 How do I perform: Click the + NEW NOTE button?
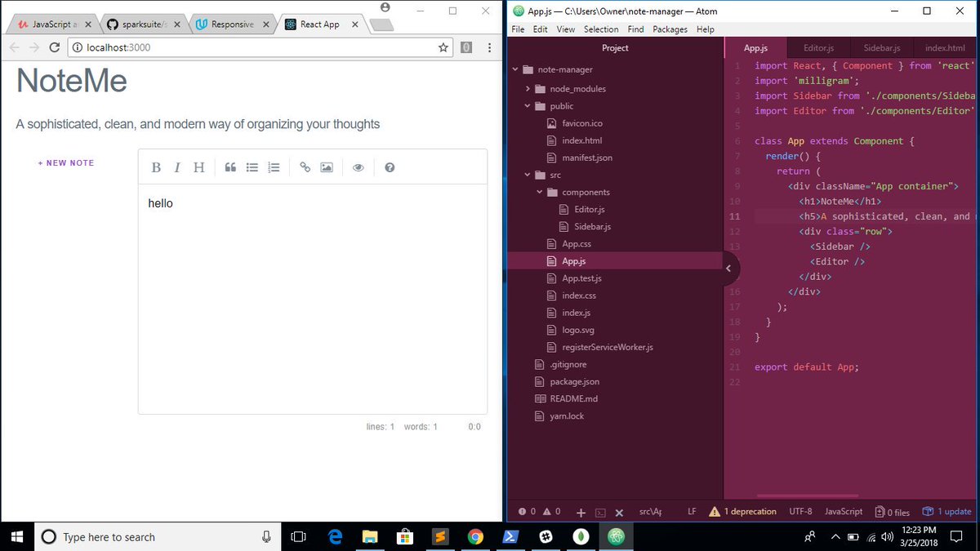pyautogui.click(x=66, y=163)
